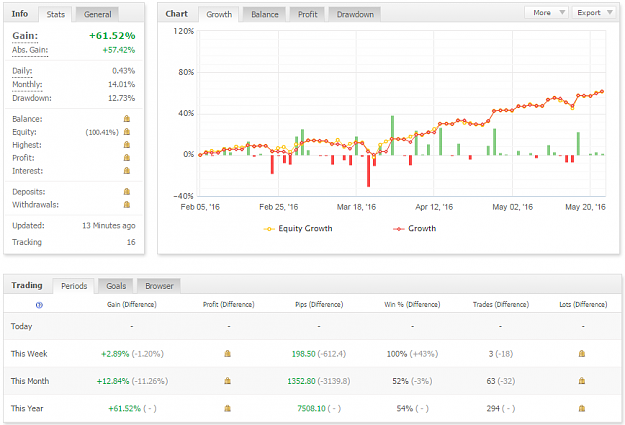
Task: Switch to the Drawdown chart tab
Action: point(355,14)
